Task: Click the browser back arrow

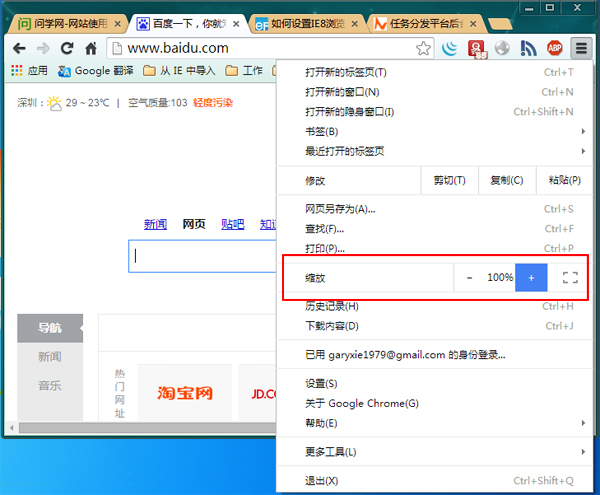Action: (19, 48)
